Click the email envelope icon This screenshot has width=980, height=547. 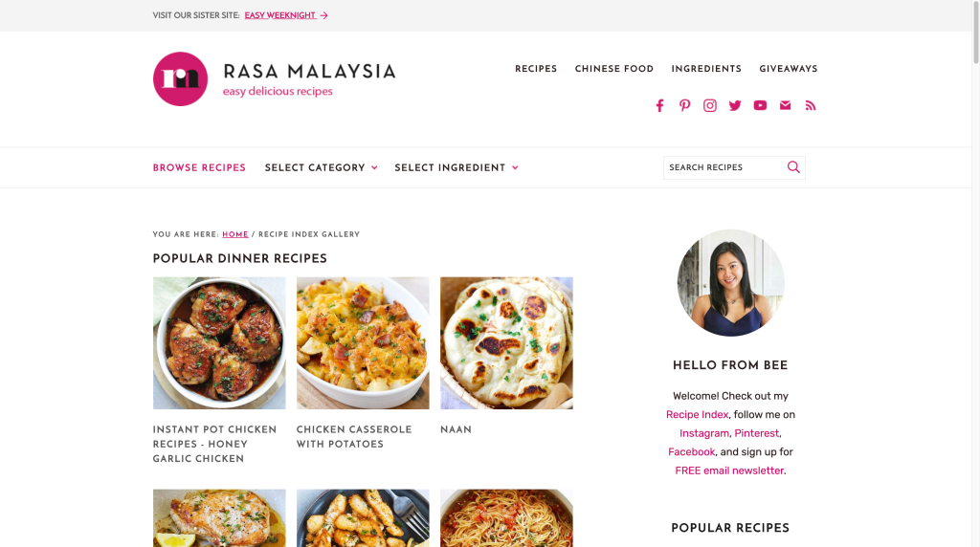coord(785,105)
